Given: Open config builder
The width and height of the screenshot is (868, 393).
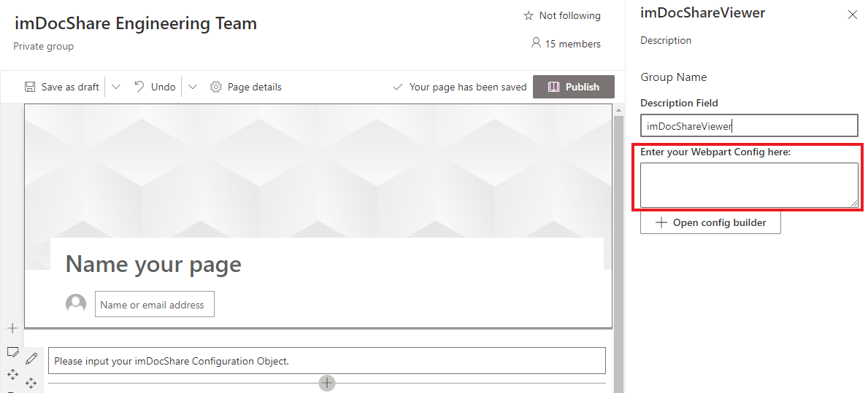Looking at the screenshot, I should pyautogui.click(x=710, y=222).
